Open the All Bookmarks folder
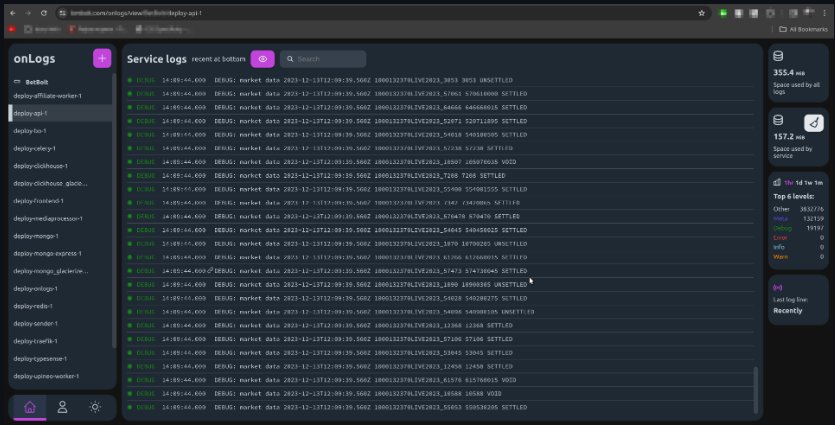 coord(802,29)
